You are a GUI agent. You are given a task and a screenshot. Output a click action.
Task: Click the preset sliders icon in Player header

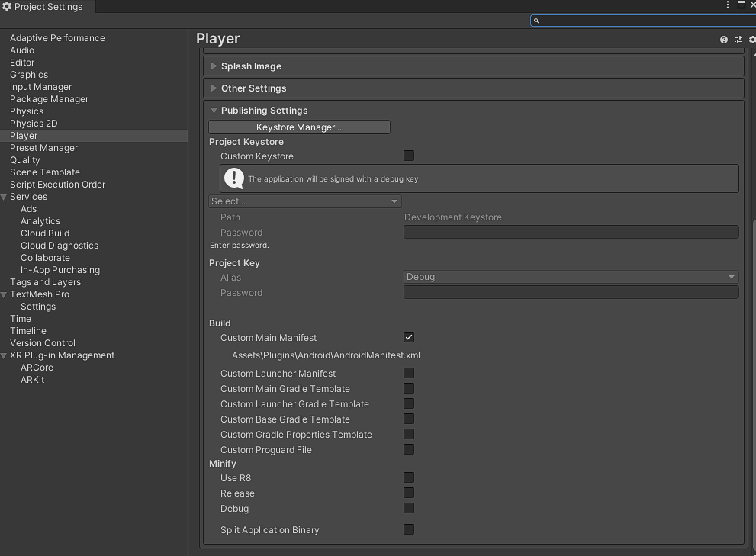coord(738,39)
